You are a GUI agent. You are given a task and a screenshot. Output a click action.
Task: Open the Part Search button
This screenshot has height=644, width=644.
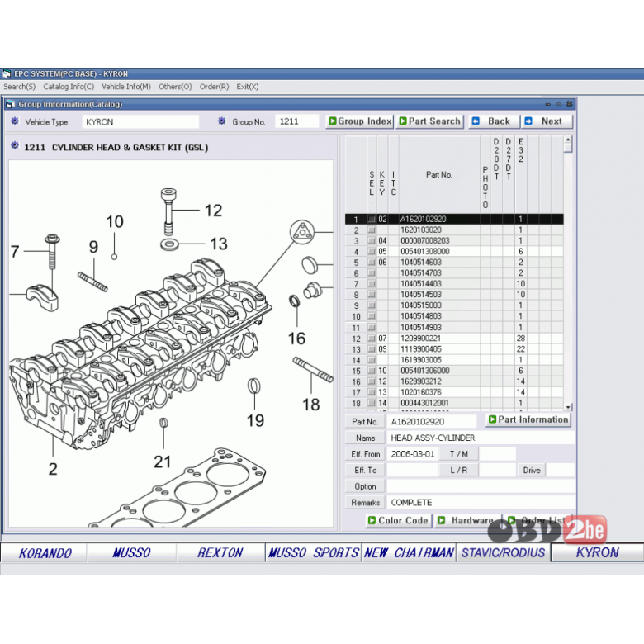click(x=430, y=121)
